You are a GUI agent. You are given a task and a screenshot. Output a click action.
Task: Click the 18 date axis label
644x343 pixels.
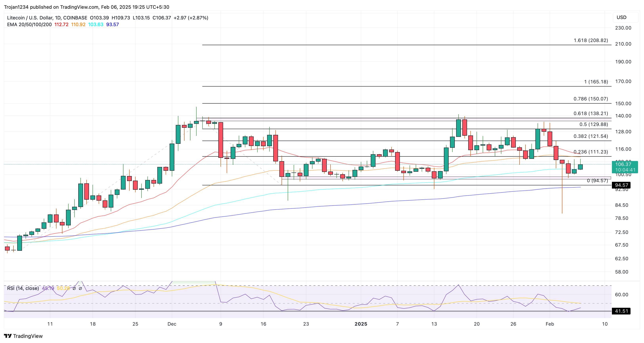point(93,324)
